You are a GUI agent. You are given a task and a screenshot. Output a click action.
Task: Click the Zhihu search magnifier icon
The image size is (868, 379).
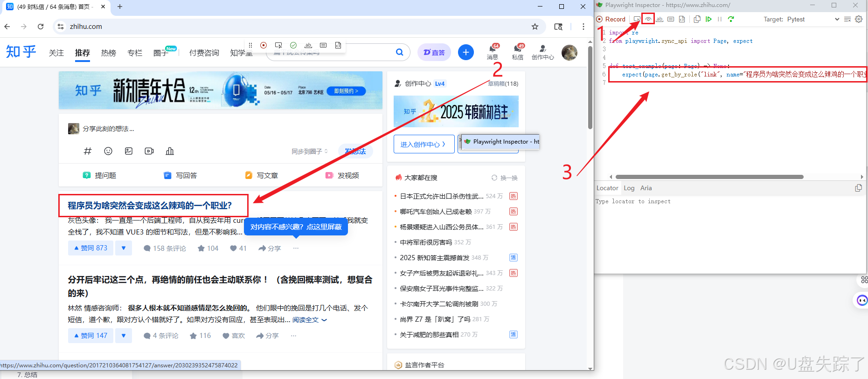coord(400,52)
